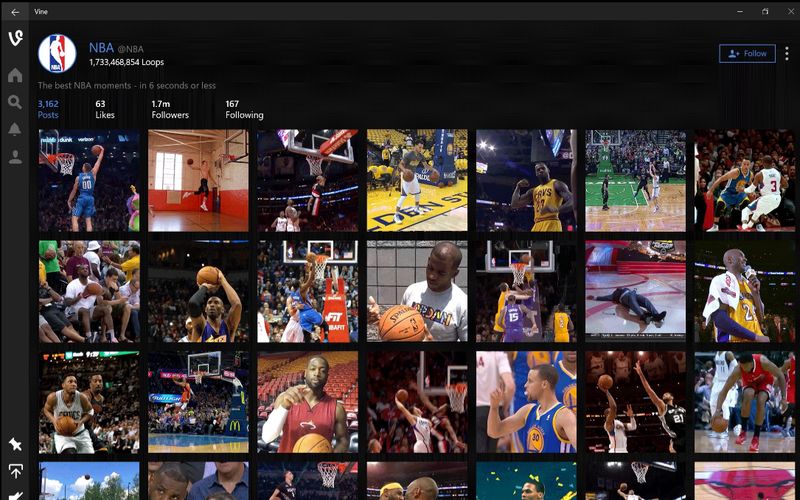Open the Vine logo in sidebar
The image size is (800, 500).
coord(16,38)
